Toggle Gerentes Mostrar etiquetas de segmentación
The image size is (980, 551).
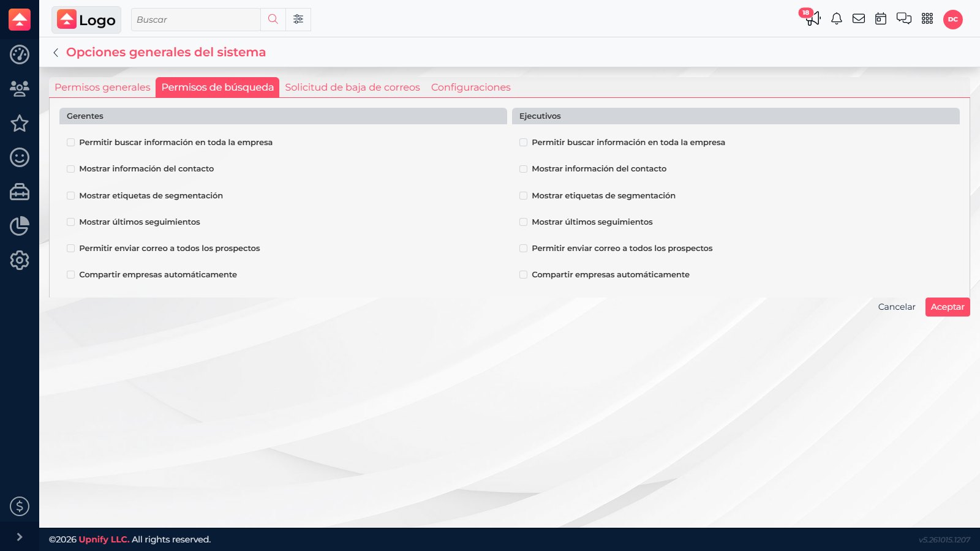point(70,196)
